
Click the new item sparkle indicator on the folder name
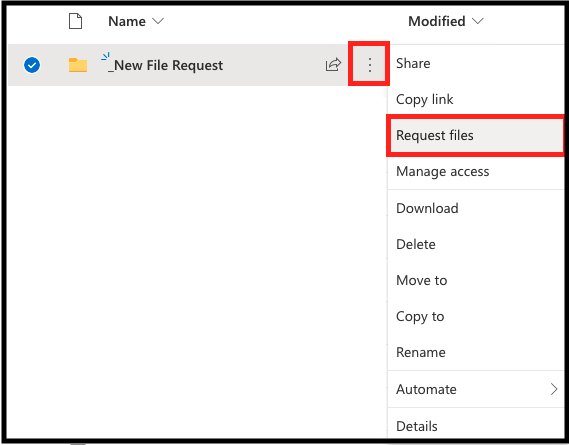(x=106, y=57)
